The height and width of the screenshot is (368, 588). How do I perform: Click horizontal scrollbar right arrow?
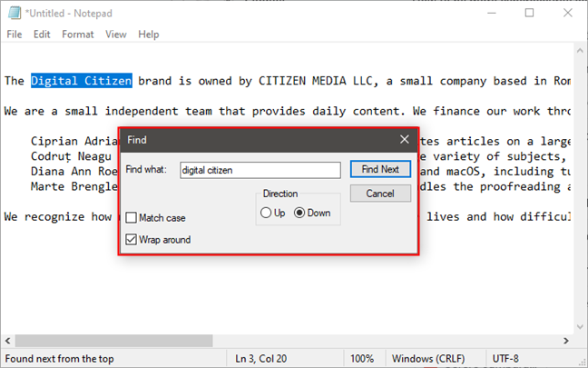click(566, 341)
